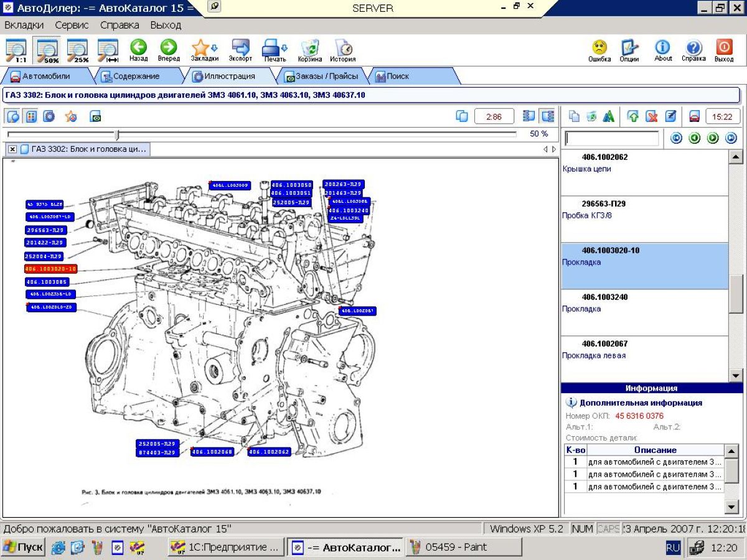Click the blue gear icon in illustration toolbar
The width and height of the screenshot is (747, 560).
coord(49,116)
